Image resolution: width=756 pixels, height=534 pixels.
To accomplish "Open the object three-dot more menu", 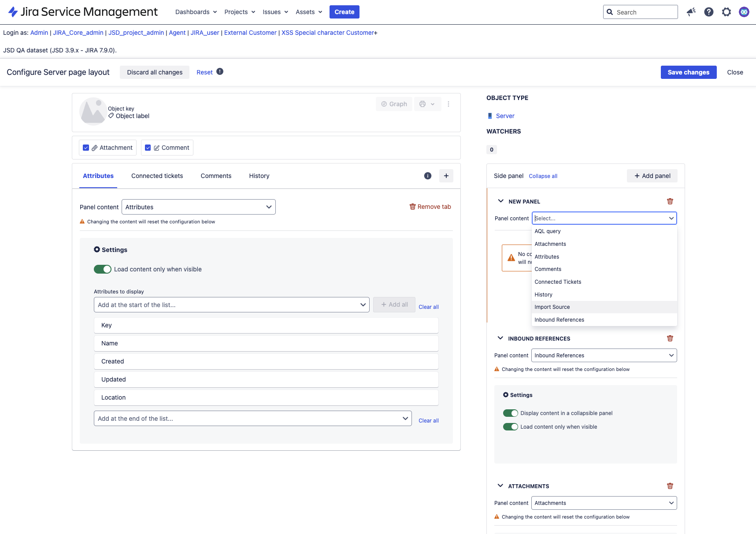I will point(448,104).
